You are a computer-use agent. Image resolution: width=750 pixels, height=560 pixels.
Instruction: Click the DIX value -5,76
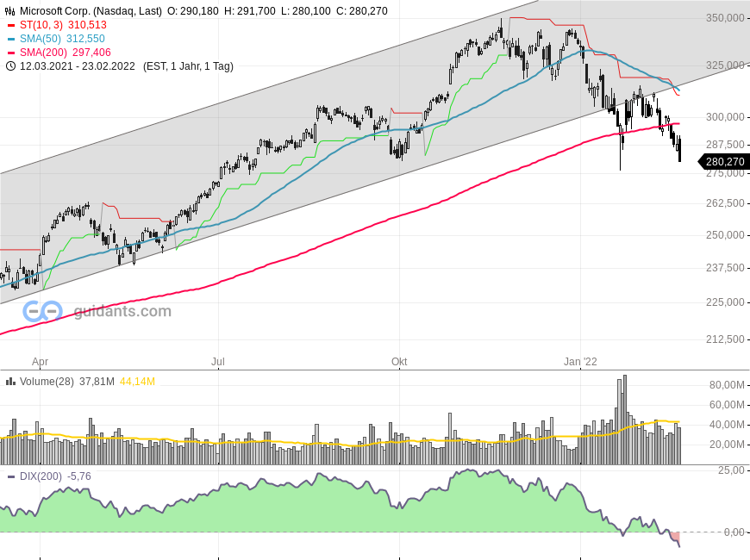pyautogui.click(x=79, y=476)
